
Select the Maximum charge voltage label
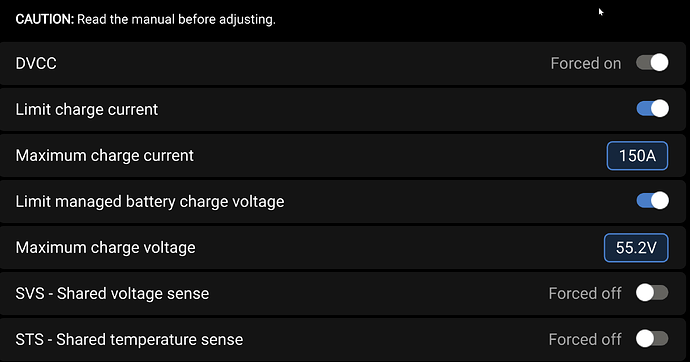[x=106, y=248]
